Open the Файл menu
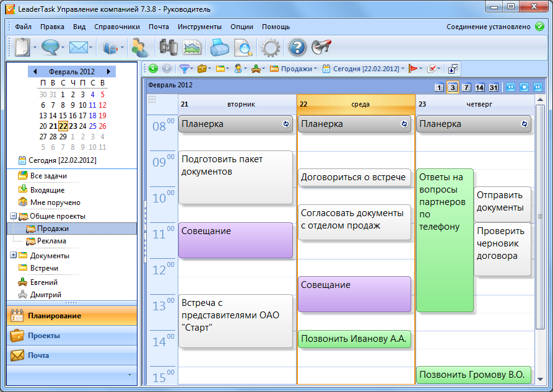 (24, 27)
